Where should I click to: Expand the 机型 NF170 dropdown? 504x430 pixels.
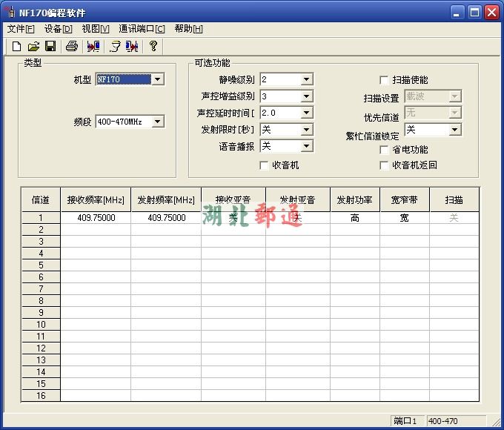(158, 79)
